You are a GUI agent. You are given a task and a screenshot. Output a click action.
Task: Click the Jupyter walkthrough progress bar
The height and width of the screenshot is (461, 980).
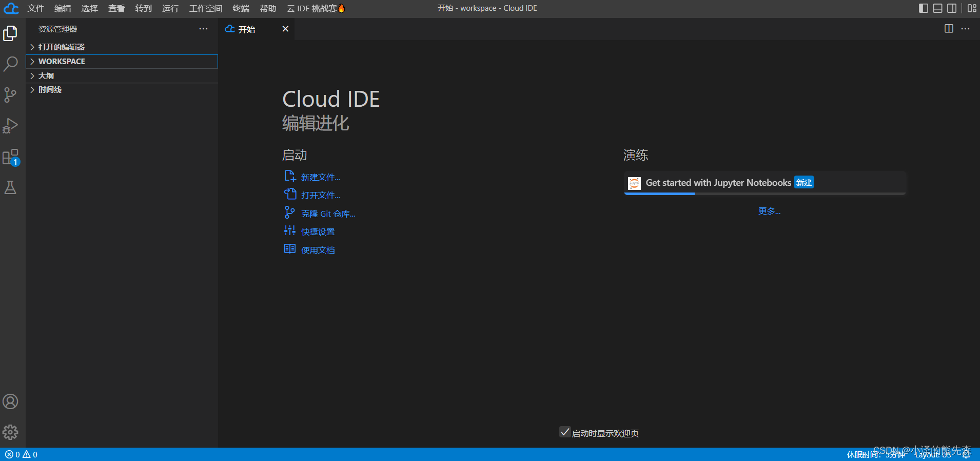click(x=765, y=194)
